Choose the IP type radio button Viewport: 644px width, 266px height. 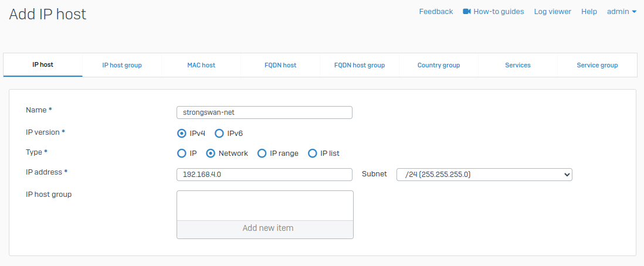point(182,154)
